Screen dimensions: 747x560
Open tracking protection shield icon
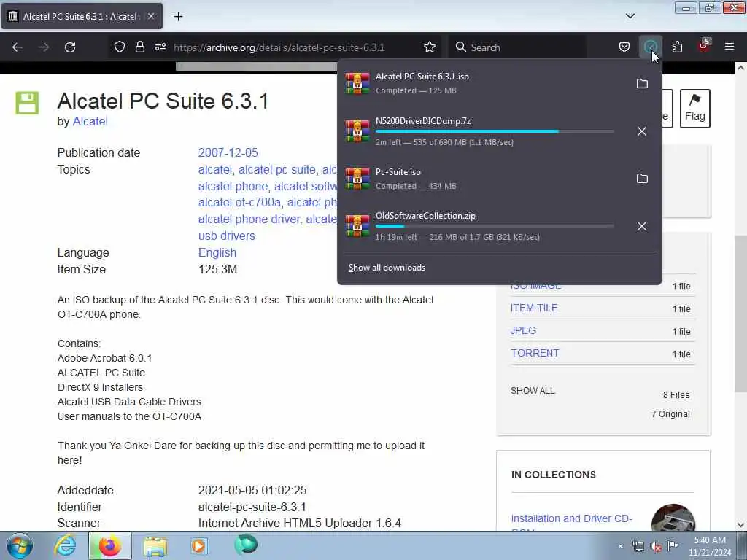point(120,47)
